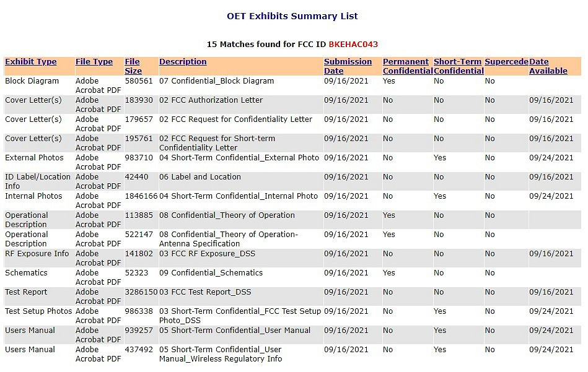The height and width of the screenshot is (372, 588).
Task: Select the Test Setup Photos exhibit type
Action: pos(38,311)
